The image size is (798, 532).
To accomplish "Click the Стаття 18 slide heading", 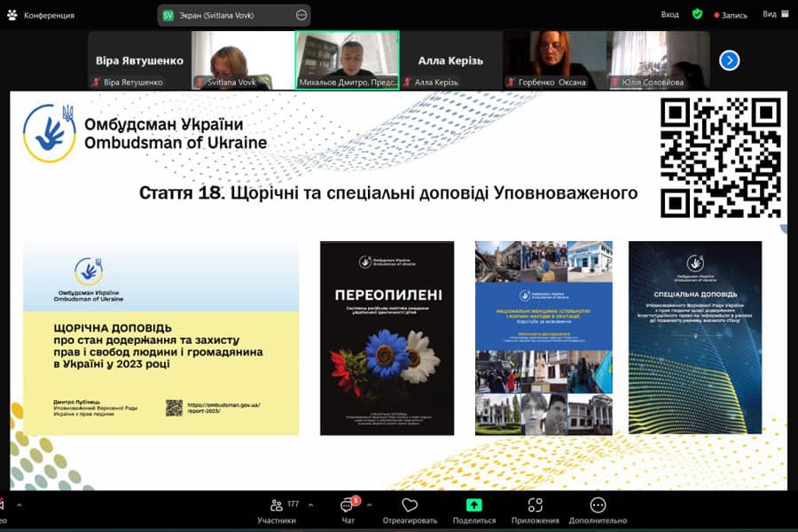I will (x=387, y=193).
